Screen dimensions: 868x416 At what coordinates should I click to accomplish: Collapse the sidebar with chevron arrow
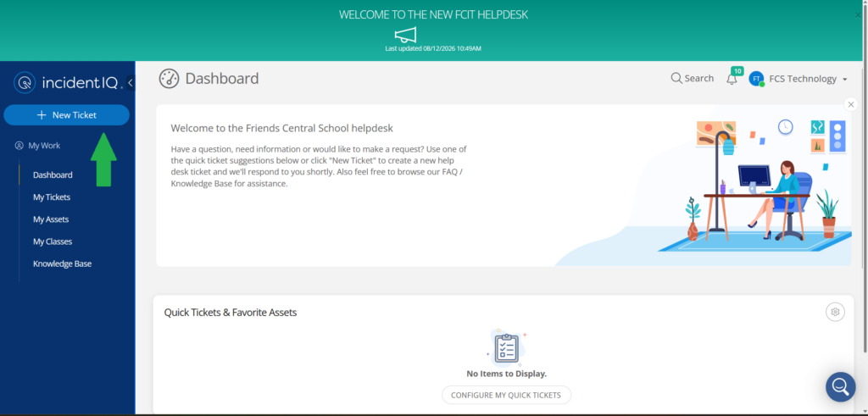[x=130, y=83]
